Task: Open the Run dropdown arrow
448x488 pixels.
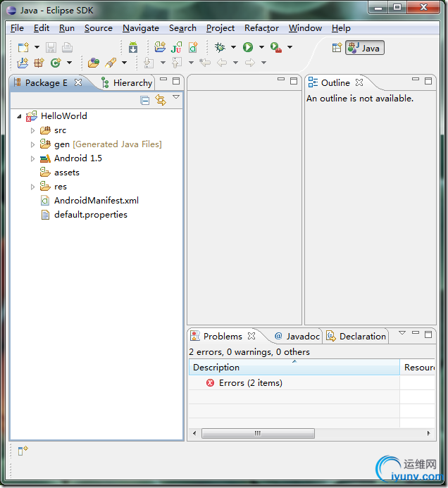Action: [261, 47]
